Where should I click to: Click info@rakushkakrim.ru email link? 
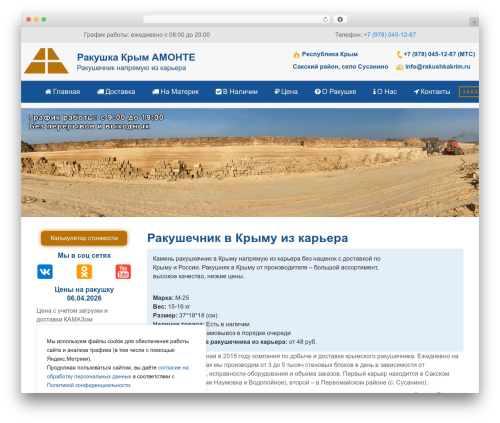tap(438, 67)
